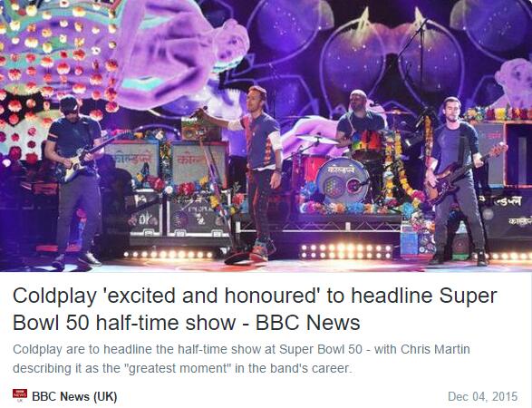
Task: Click "BBC News" at the headline's end
Action: tap(307, 323)
